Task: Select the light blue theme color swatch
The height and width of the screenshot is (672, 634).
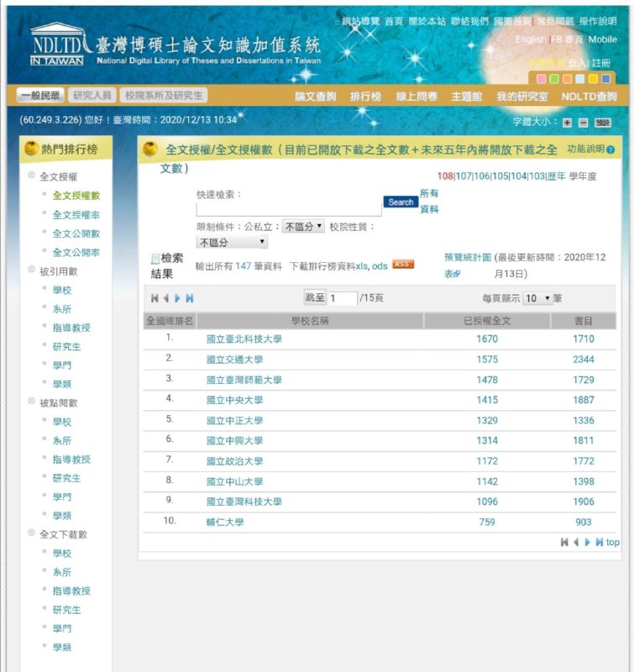Action: pyautogui.click(x=579, y=78)
